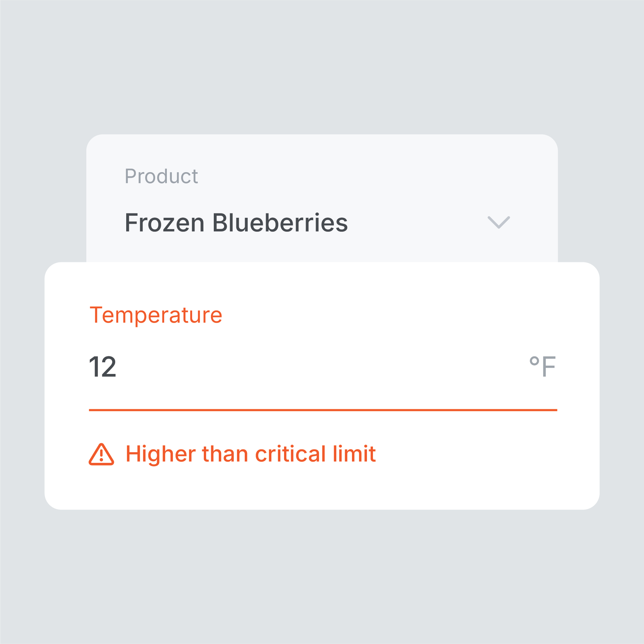Click the Temperature label in orange
Screen dimensions: 644x644
pos(156,315)
